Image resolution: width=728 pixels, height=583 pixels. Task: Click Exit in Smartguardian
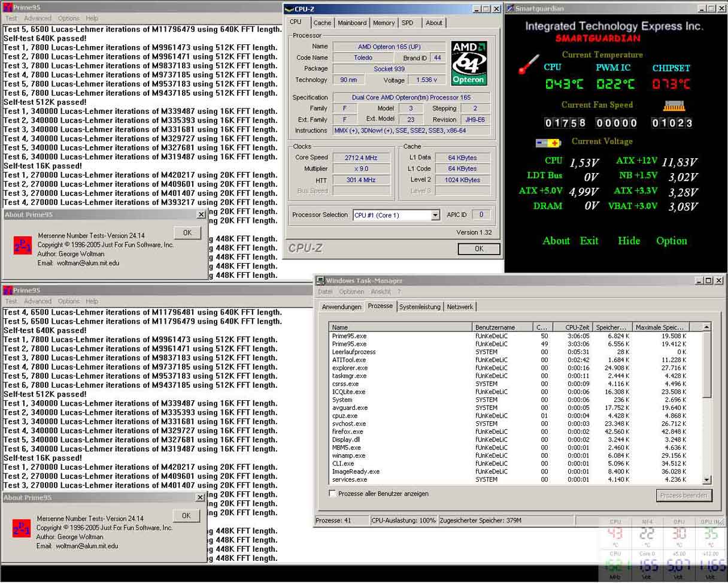pos(589,241)
